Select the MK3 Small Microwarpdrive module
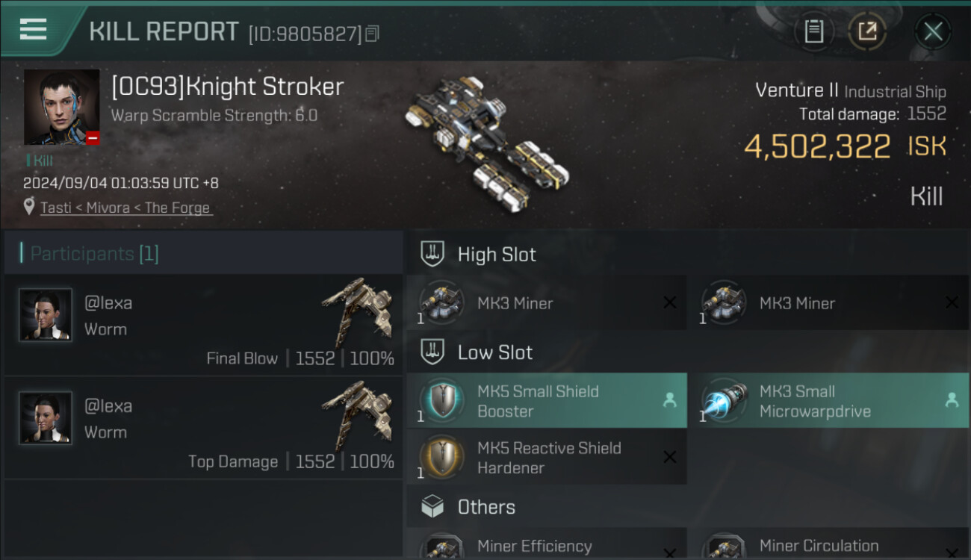971x560 pixels. [827, 401]
